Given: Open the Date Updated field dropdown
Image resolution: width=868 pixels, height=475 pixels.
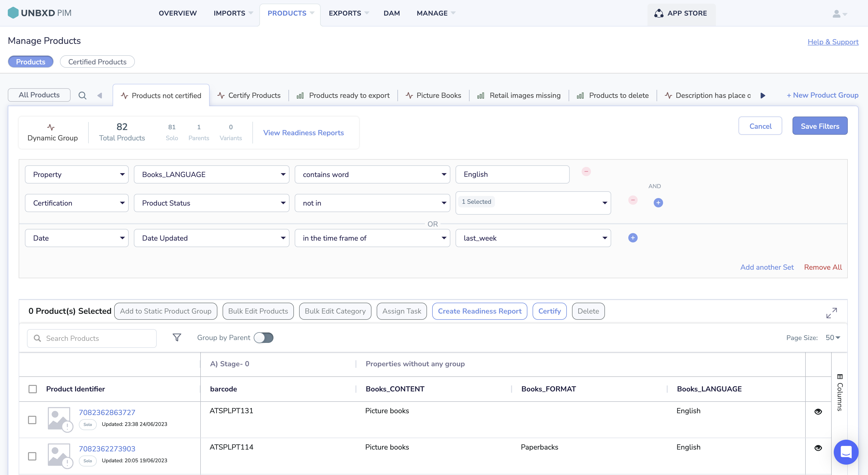Looking at the screenshot, I should [x=212, y=238].
